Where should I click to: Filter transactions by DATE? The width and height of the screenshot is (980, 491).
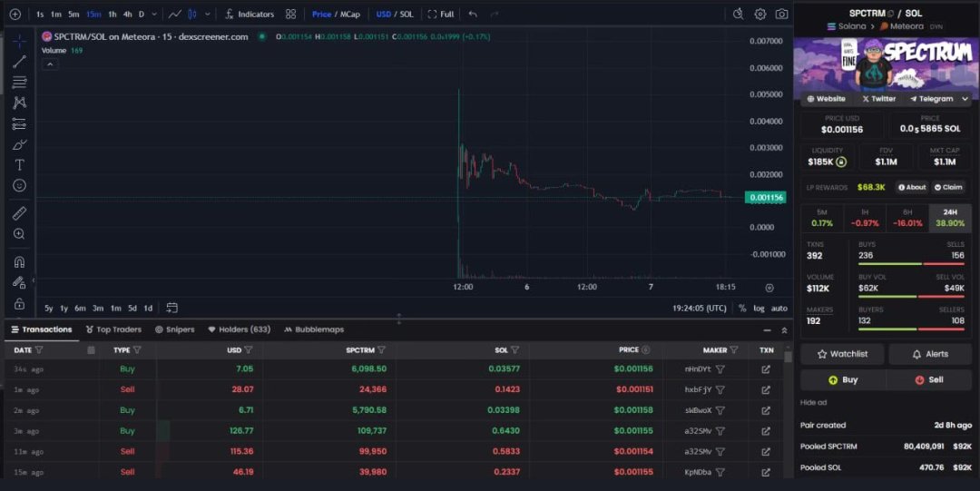(x=39, y=350)
